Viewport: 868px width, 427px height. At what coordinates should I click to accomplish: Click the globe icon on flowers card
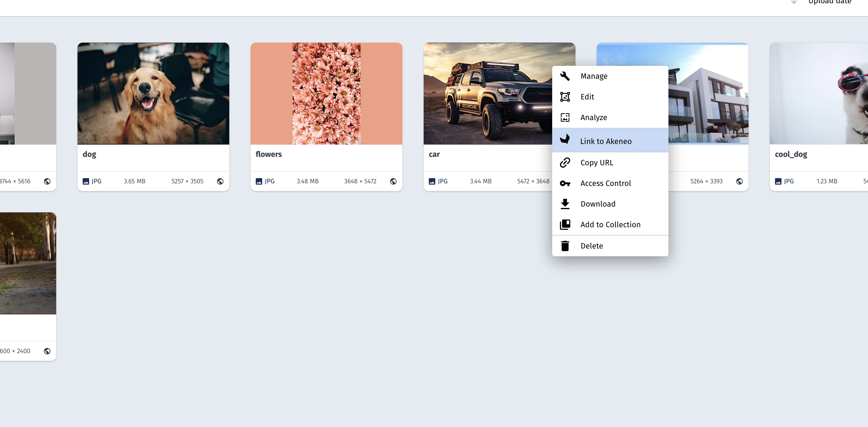(x=393, y=181)
